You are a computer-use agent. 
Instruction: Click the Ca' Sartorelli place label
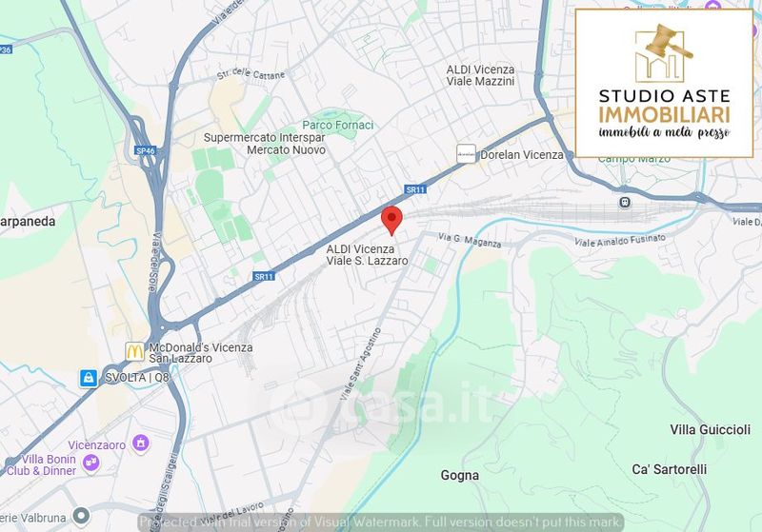coord(670,469)
